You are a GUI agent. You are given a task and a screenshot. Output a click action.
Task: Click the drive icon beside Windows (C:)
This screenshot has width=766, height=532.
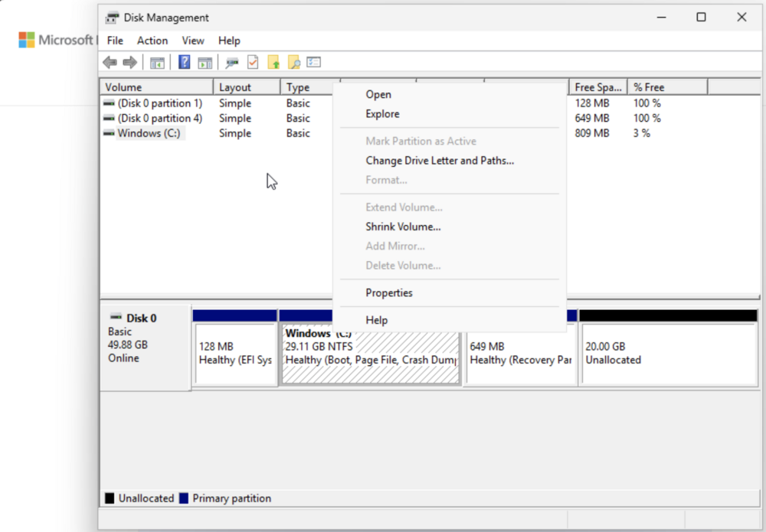[109, 133]
